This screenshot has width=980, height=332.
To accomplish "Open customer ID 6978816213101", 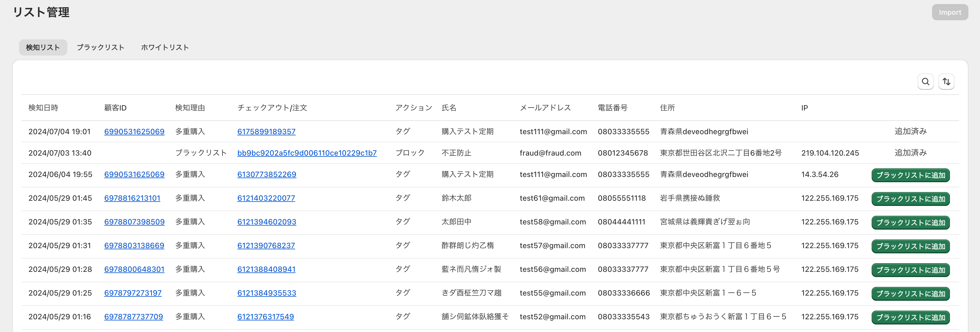I will pyautogui.click(x=132, y=198).
